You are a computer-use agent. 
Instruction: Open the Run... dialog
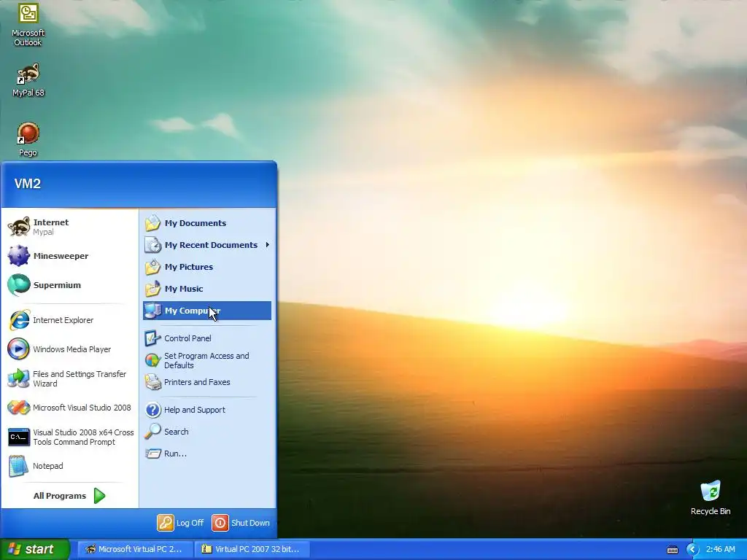pos(207,454)
